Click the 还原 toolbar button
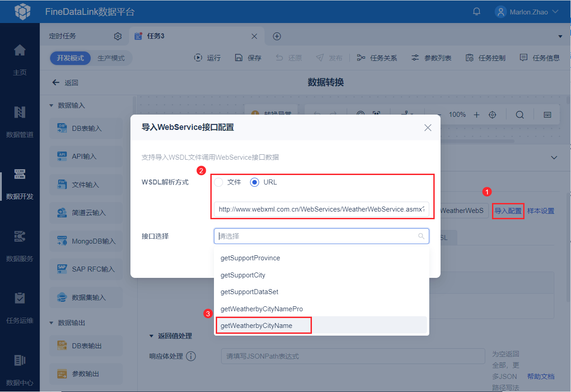571x392 pixels. click(x=288, y=58)
